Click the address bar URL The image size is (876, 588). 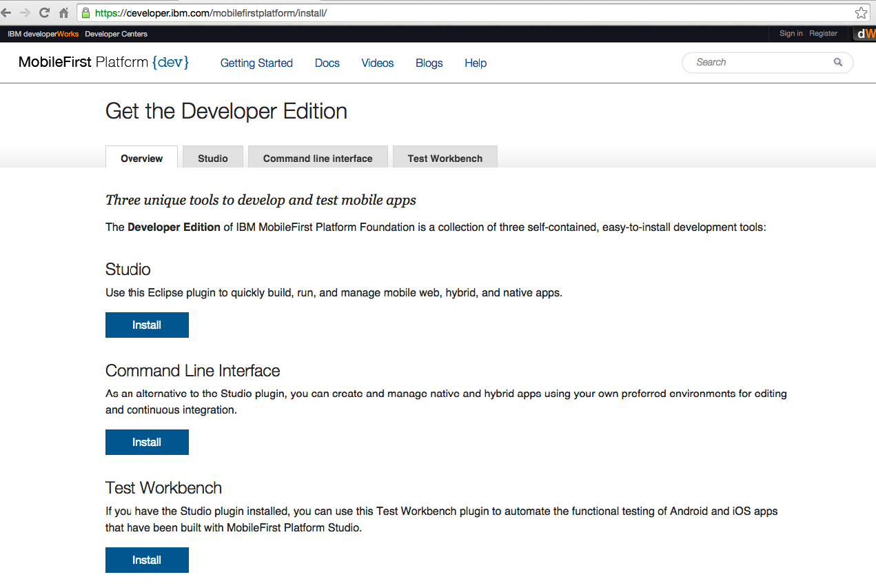210,13
